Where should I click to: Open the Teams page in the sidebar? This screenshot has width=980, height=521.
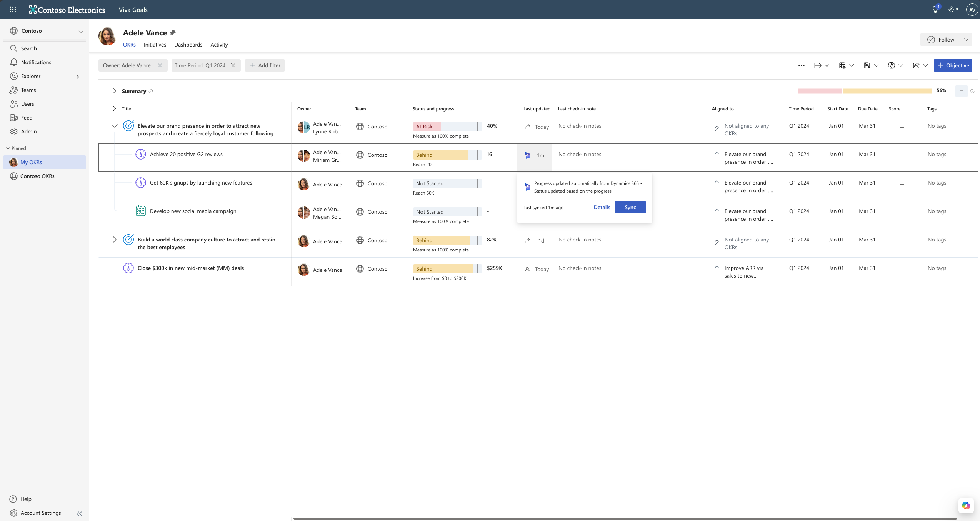28,90
